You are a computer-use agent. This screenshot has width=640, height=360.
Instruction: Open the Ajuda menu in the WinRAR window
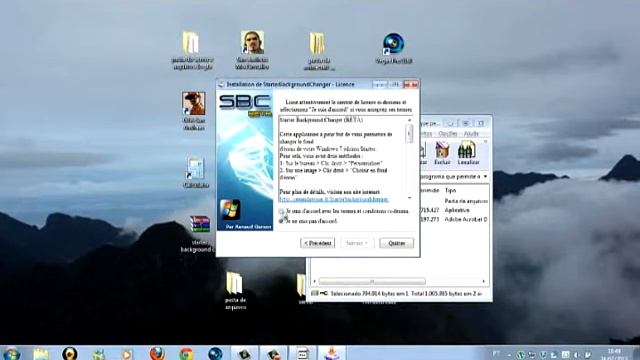pyautogui.click(x=471, y=134)
